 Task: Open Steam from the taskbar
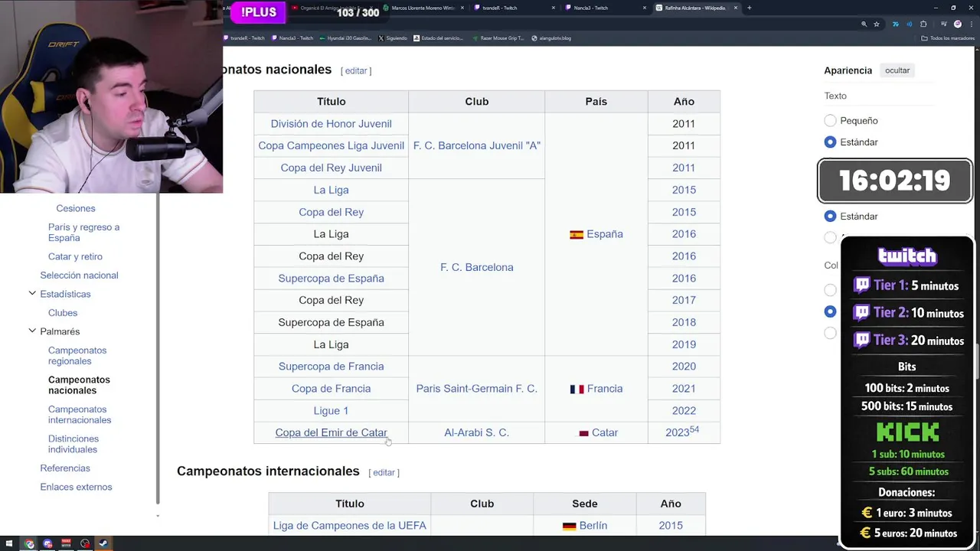click(103, 543)
